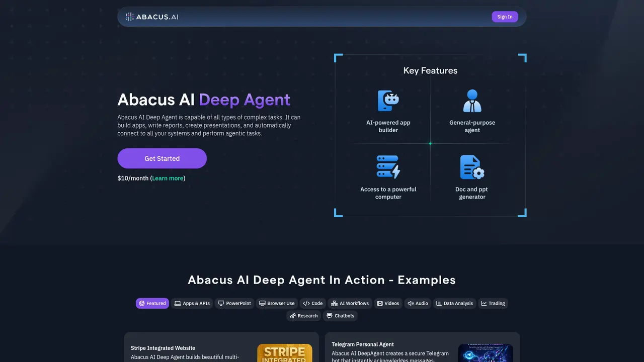Click the Doc and ppt generator icon
This screenshot has width=644, height=362.
pyautogui.click(x=472, y=167)
